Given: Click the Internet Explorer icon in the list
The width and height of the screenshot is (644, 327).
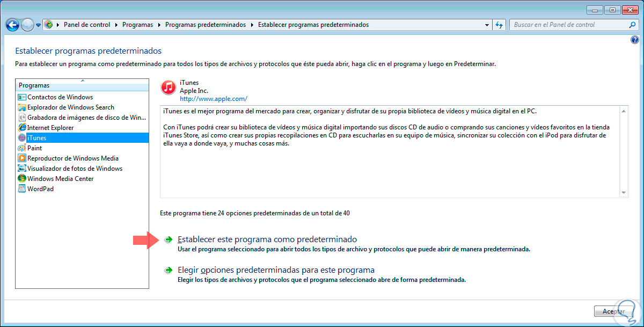Looking at the screenshot, I should click(x=22, y=128).
